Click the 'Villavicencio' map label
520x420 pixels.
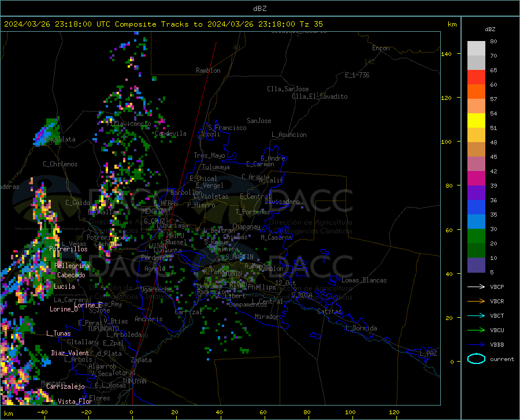point(129,124)
